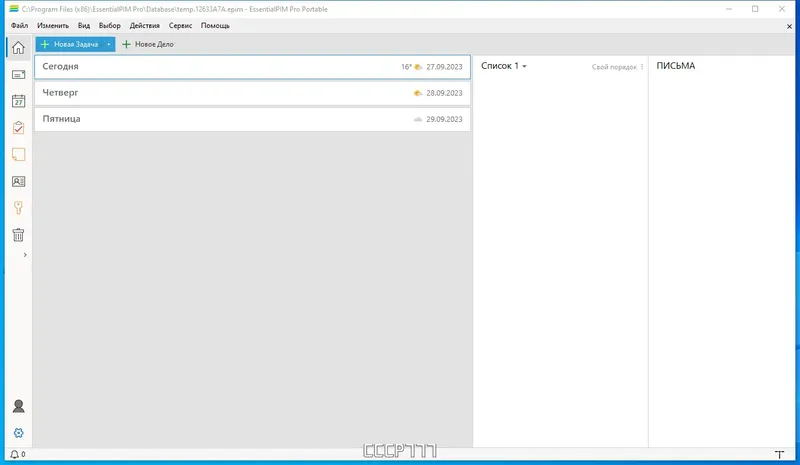Open the EPIM Today home module
The width and height of the screenshot is (800, 465).
[x=18, y=47]
